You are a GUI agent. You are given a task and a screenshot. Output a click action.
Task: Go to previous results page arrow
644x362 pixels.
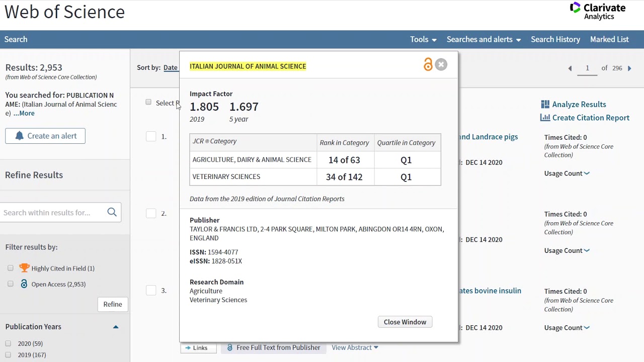click(570, 68)
